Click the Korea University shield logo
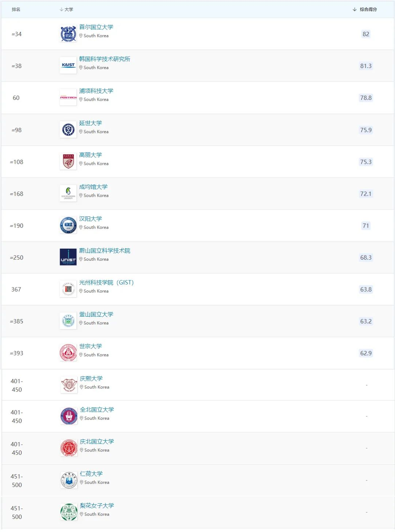 pos(68,162)
